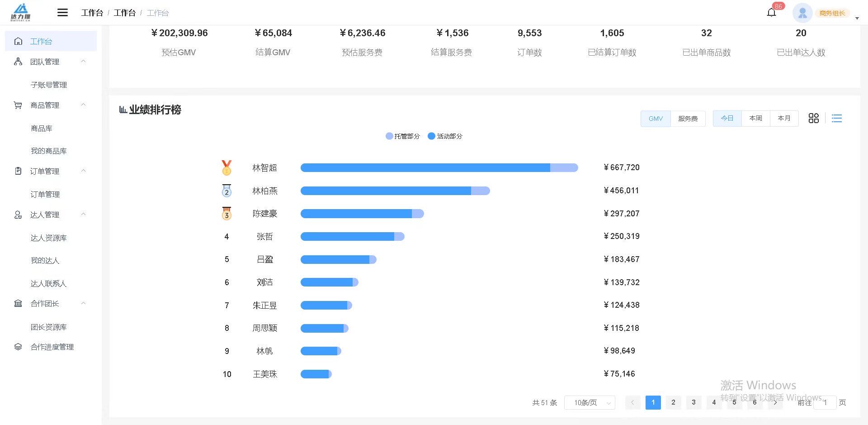Viewport: 868px width, 425px height.
Task: Select 本月 time range
Action: [x=784, y=118]
